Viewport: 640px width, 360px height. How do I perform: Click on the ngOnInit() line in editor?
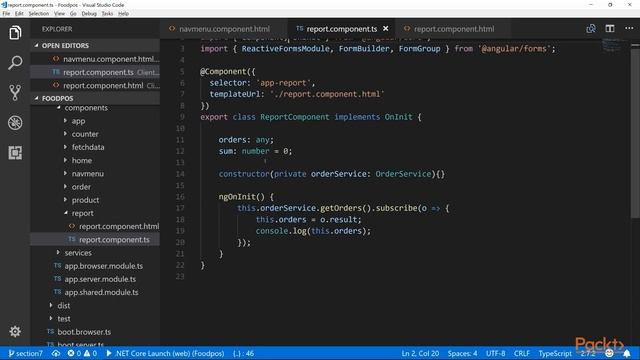246,197
